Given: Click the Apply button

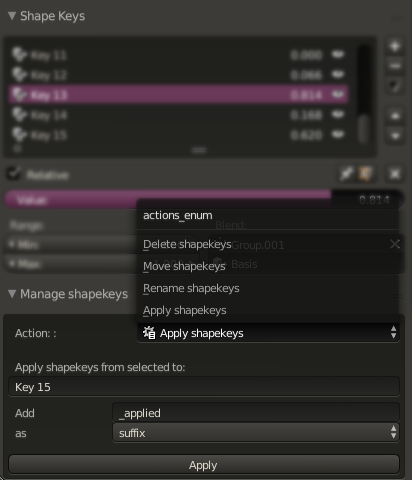Looking at the screenshot, I should tap(204, 465).
